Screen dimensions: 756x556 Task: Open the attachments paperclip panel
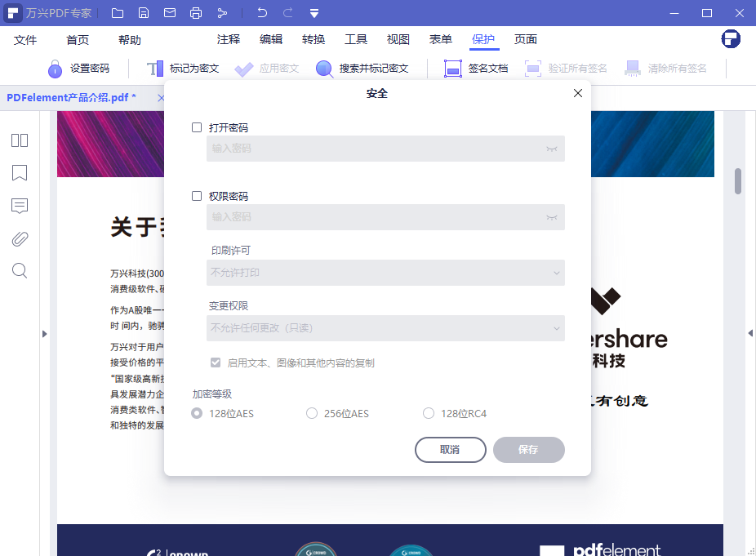pyautogui.click(x=20, y=238)
